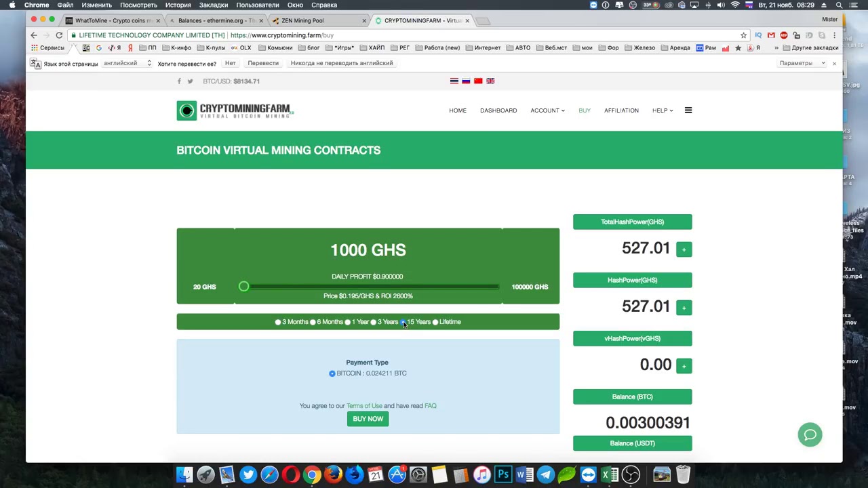Open translate language dropdown showing английский

tap(127, 63)
